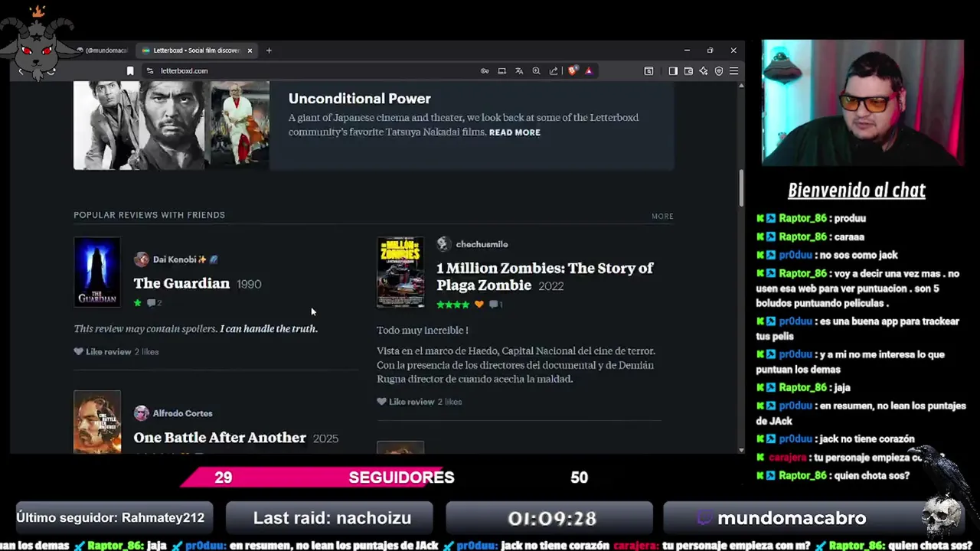Image resolution: width=980 pixels, height=551 pixels.
Task: Open Alfredo Cortes user profile
Action: [182, 413]
